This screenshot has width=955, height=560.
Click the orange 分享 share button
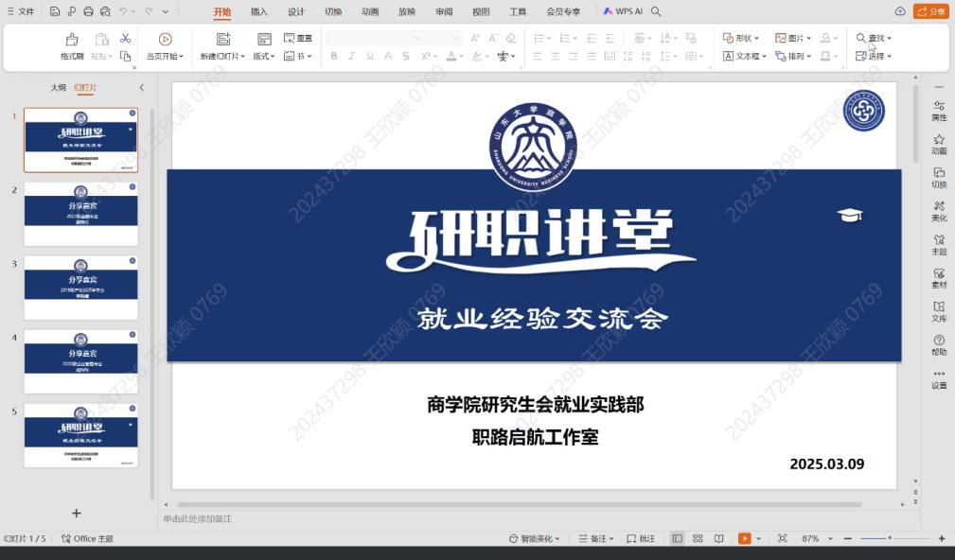[x=930, y=11]
